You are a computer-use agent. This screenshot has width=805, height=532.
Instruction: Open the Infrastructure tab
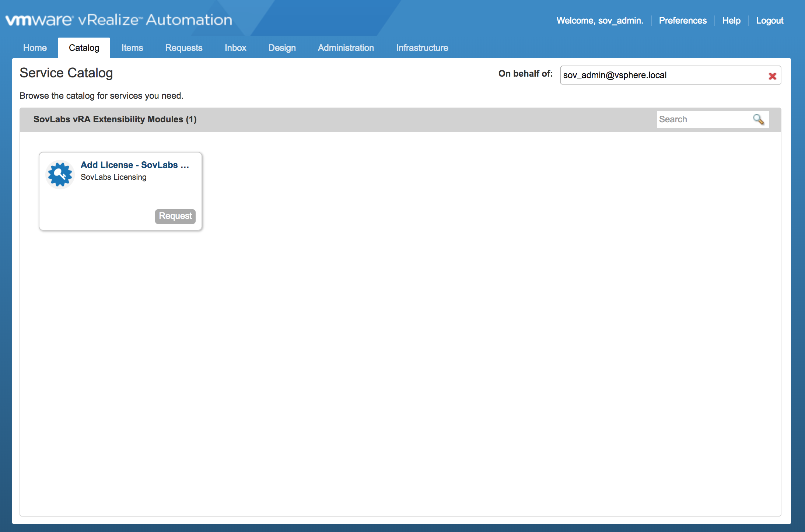(422, 48)
